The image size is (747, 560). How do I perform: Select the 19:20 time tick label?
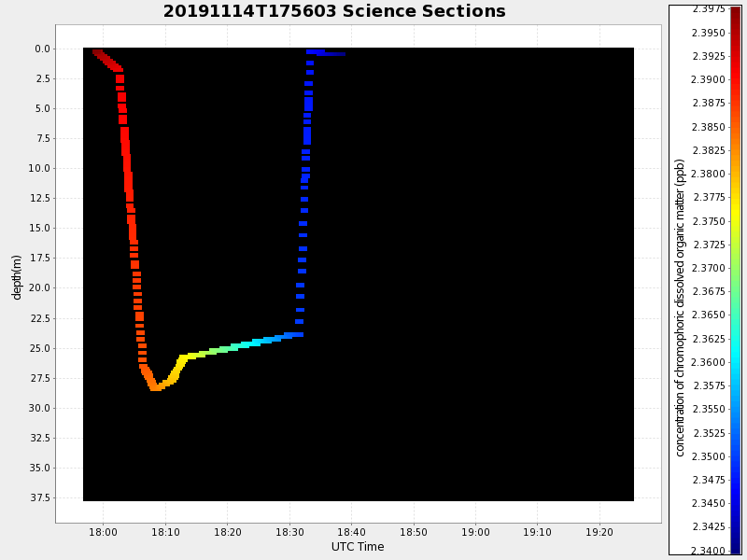click(599, 532)
